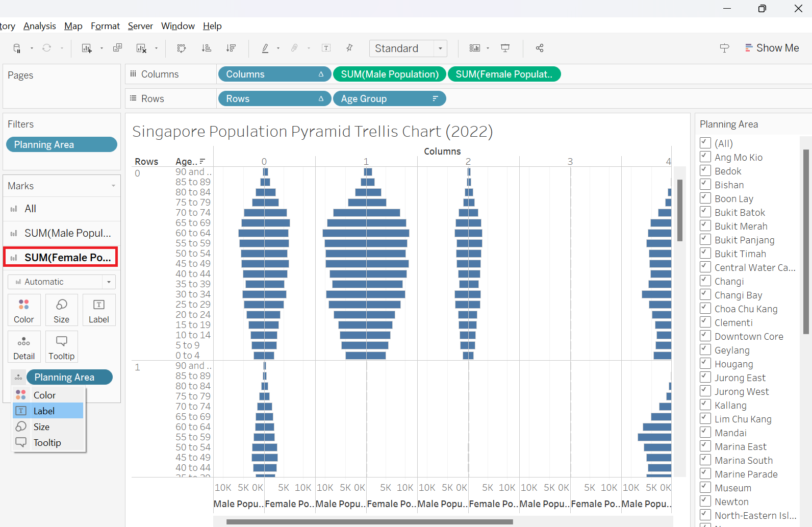The width and height of the screenshot is (812, 527).
Task: Click Swap Rows and Columns icon
Action: point(182,48)
